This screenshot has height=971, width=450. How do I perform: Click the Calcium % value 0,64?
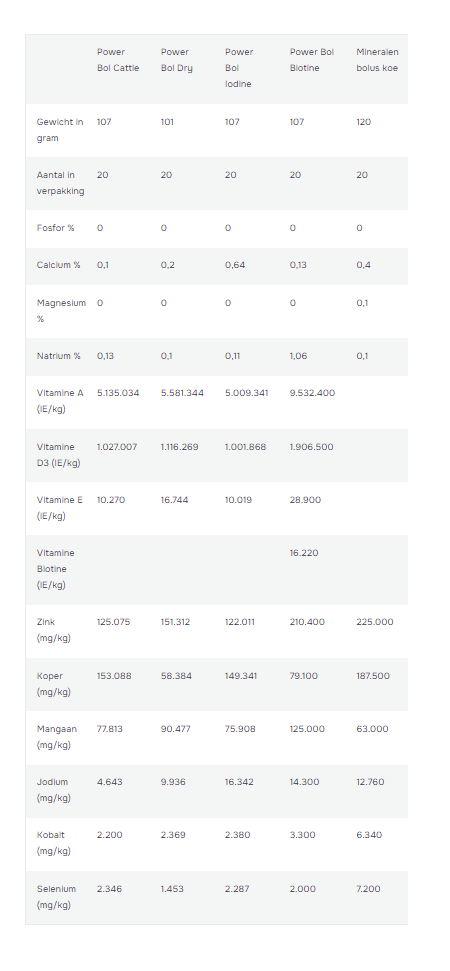tap(236, 265)
